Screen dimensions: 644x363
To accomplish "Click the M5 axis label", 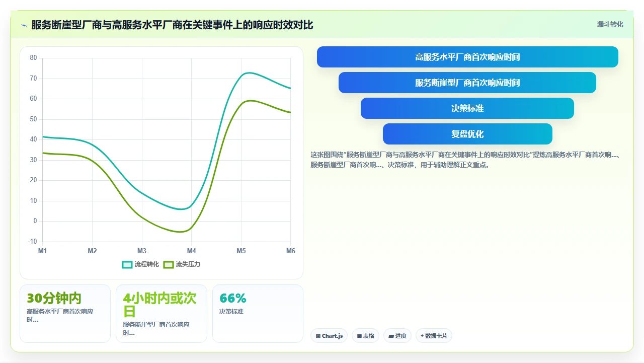I will click(241, 251).
